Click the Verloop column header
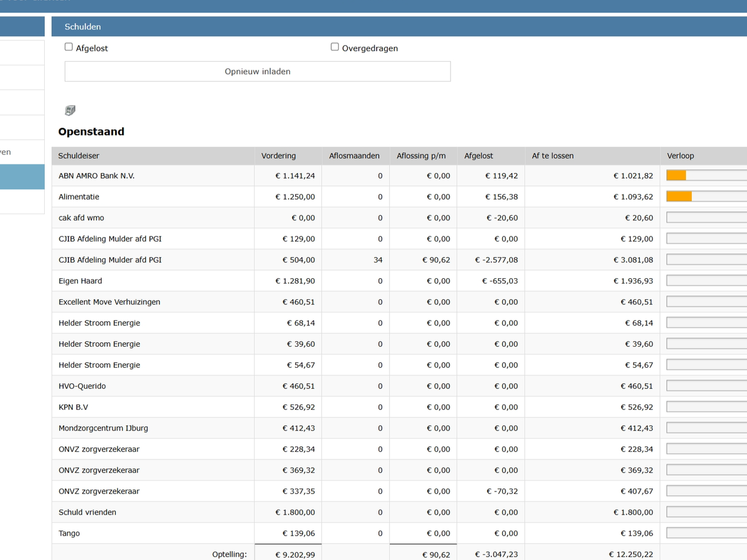Image resolution: width=747 pixels, height=560 pixels. (680, 156)
